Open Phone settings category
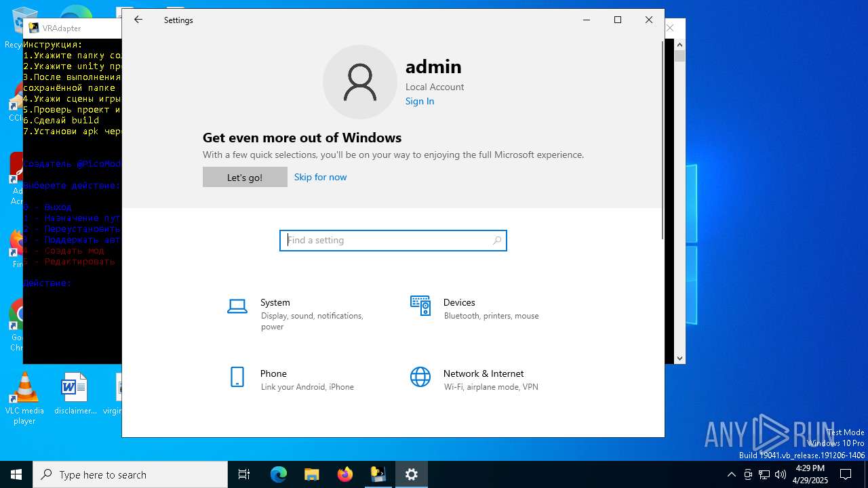 coord(302,380)
